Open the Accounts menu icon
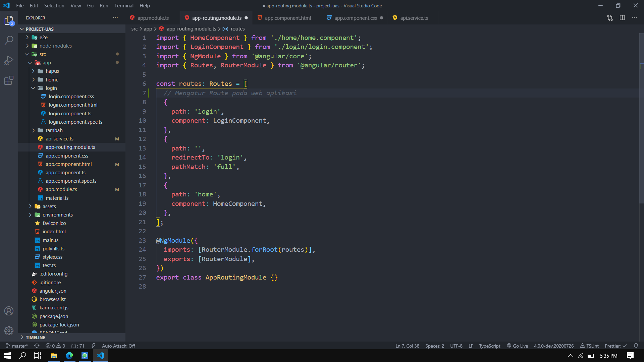644x362 pixels. click(x=9, y=311)
